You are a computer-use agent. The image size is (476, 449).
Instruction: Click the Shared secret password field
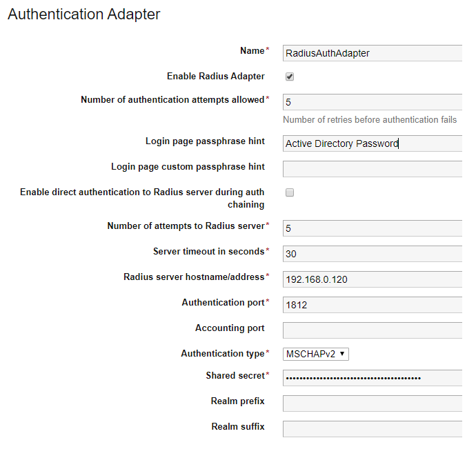(373, 378)
